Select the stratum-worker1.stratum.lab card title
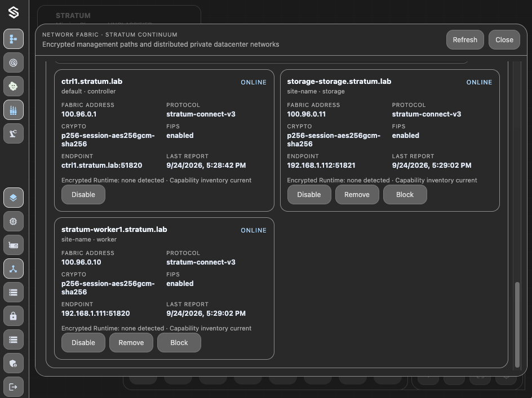Screen dimensions: 532x398 tap(114, 230)
